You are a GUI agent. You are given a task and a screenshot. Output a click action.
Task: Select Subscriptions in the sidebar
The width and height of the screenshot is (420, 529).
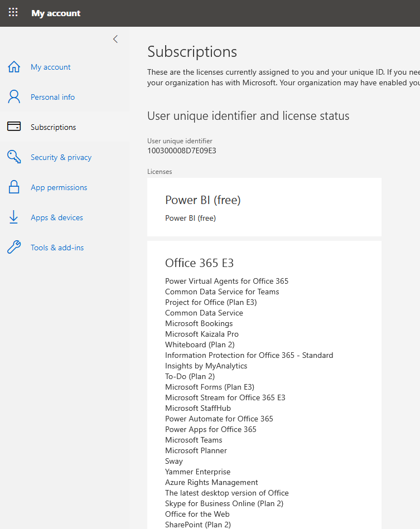(54, 127)
